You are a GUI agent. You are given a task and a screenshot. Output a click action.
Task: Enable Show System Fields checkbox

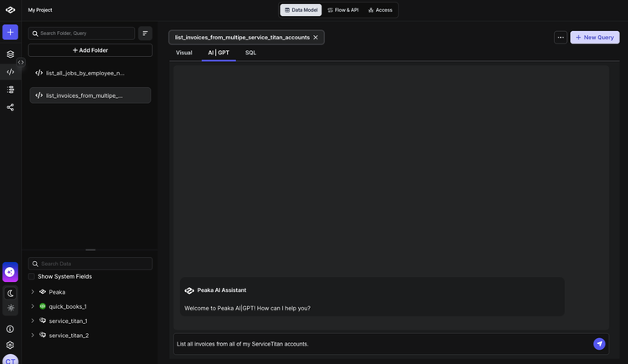point(31,277)
